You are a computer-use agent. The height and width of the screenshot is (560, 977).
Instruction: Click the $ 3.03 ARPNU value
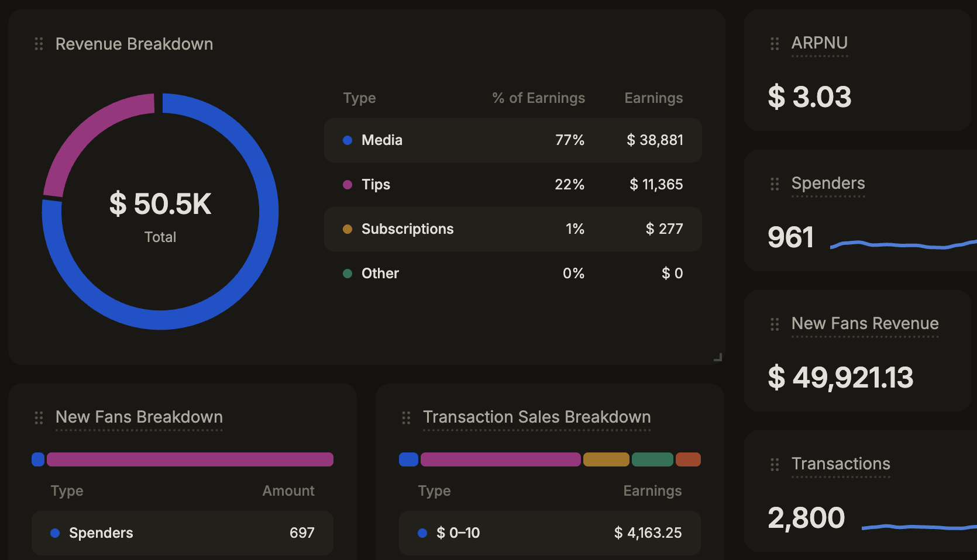[x=810, y=97]
